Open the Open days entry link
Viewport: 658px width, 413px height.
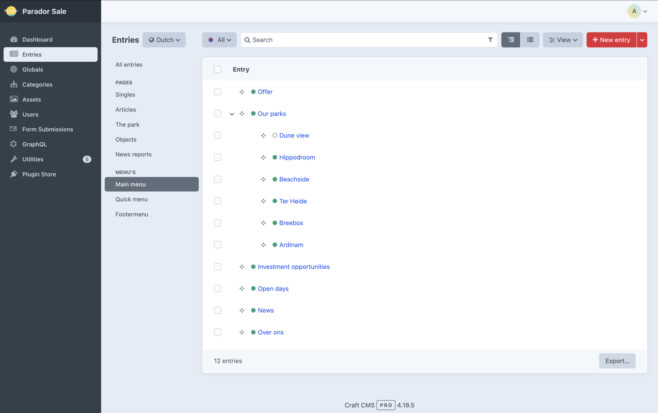[x=273, y=288]
